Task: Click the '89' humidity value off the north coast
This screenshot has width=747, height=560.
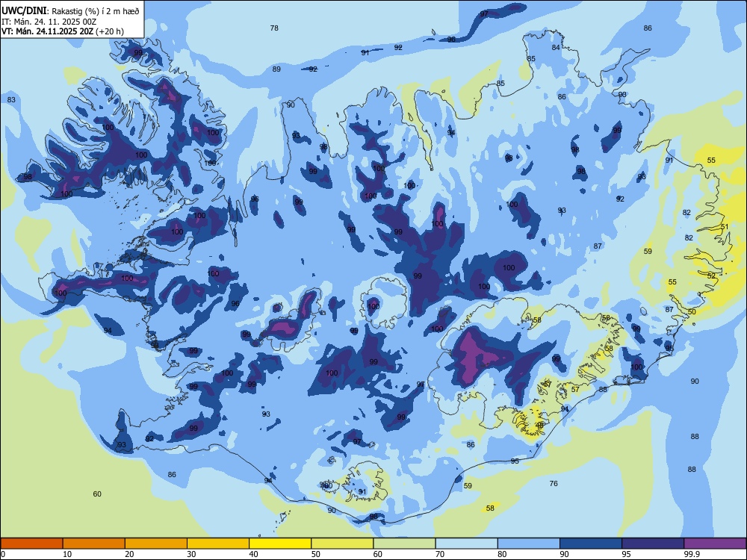Action: 276,69
